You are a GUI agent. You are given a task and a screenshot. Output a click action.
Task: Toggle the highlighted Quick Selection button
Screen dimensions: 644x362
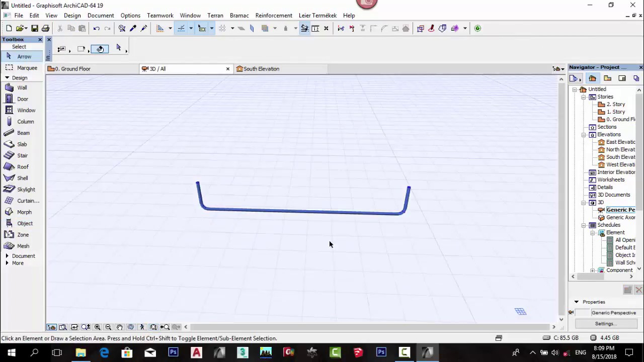(x=100, y=49)
